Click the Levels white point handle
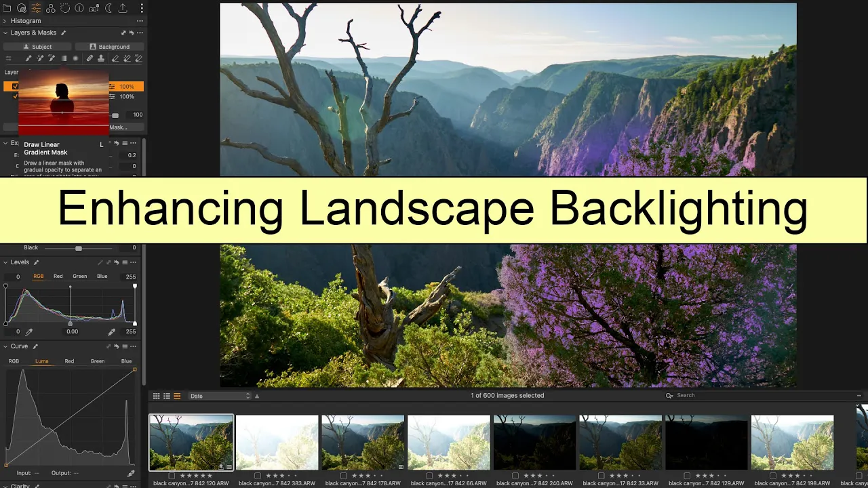Viewport: 868px width, 488px height. pos(135,324)
